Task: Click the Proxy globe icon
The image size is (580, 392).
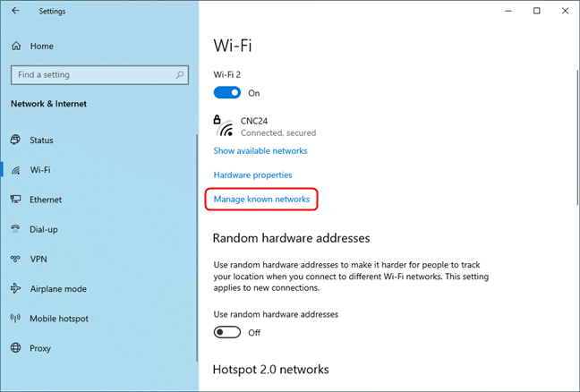Action: coord(15,348)
